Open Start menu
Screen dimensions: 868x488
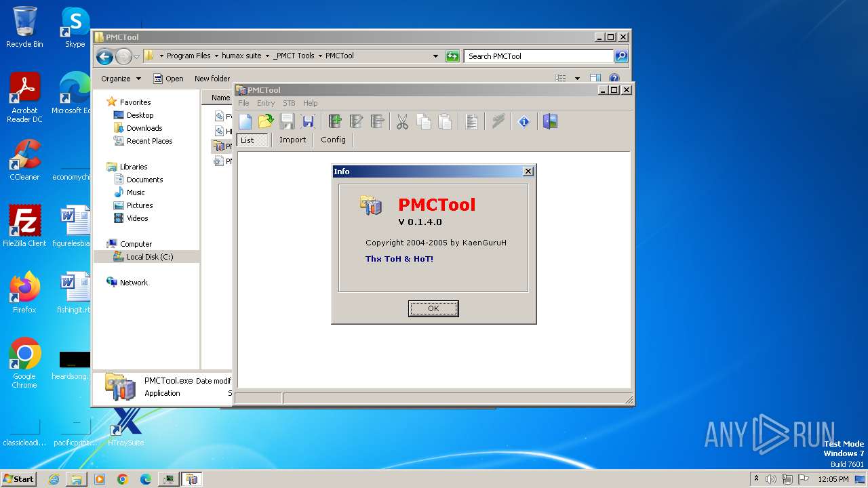click(18, 479)
